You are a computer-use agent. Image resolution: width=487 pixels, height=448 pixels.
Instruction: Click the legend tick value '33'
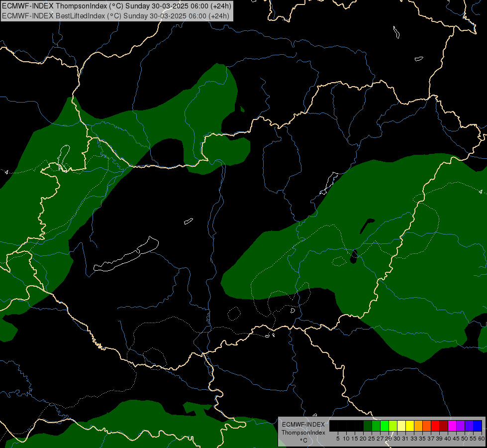414,439
